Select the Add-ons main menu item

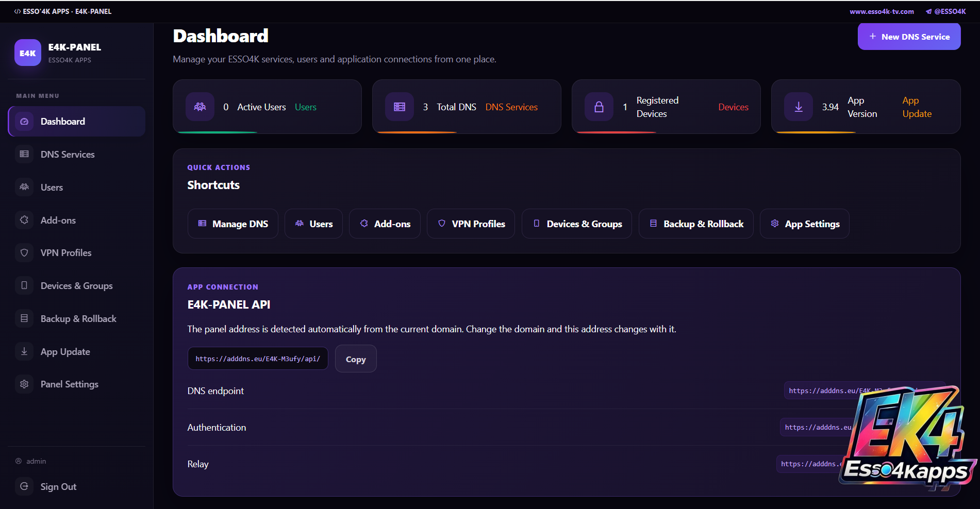77,220
